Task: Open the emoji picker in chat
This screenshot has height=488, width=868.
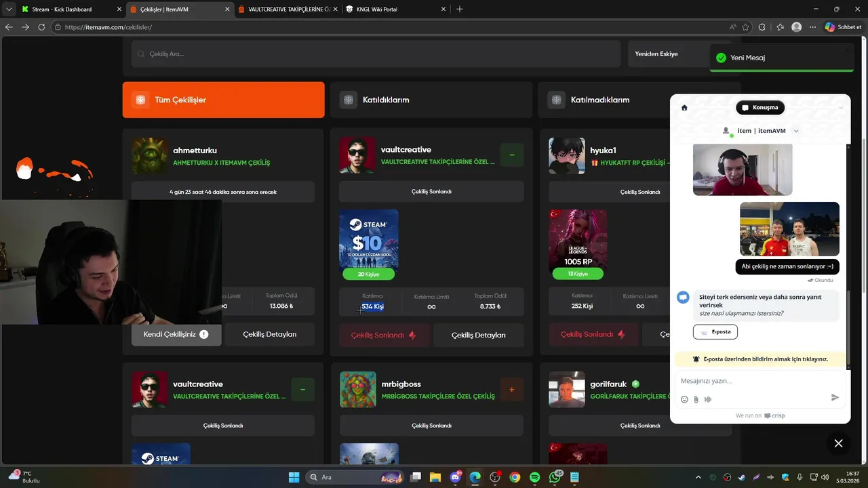Action: click(684, 399)
